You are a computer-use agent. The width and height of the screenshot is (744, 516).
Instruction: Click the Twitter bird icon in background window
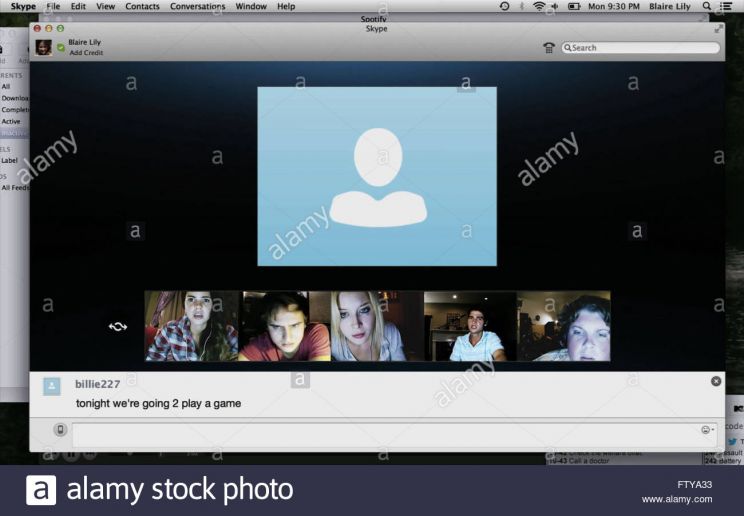(x=733, y=441)
